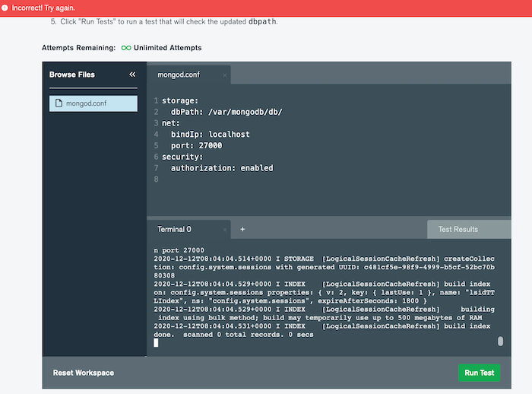
Task: Click 'n port 27000' terminal line
Action: pyautogui.click(x=179, y=250)
